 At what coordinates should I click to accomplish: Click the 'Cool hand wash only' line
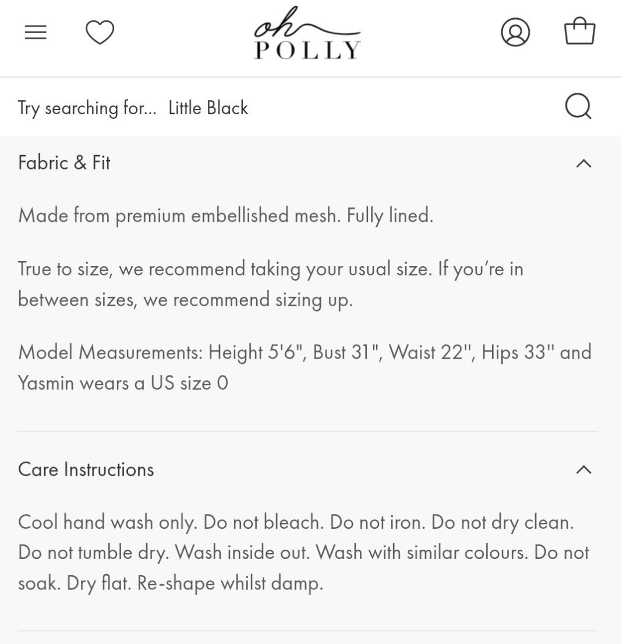[296, 522]
